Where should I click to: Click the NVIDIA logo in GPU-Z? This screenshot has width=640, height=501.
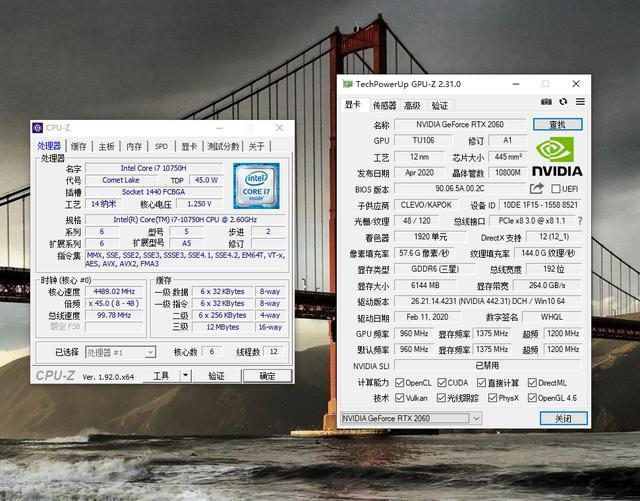pos(557,157)
